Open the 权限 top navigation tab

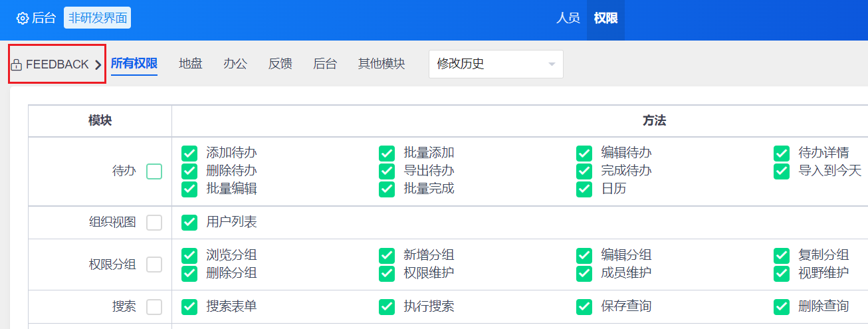tap(605, 18)
